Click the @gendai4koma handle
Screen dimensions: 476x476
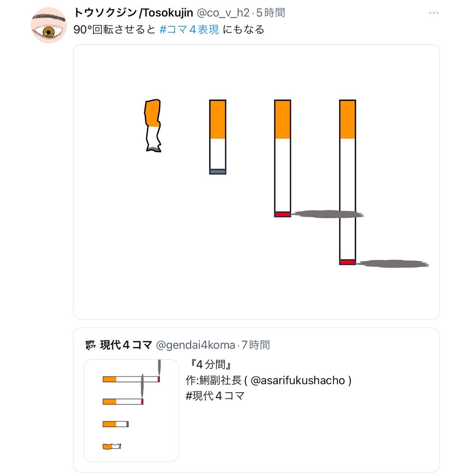(195, 345)
